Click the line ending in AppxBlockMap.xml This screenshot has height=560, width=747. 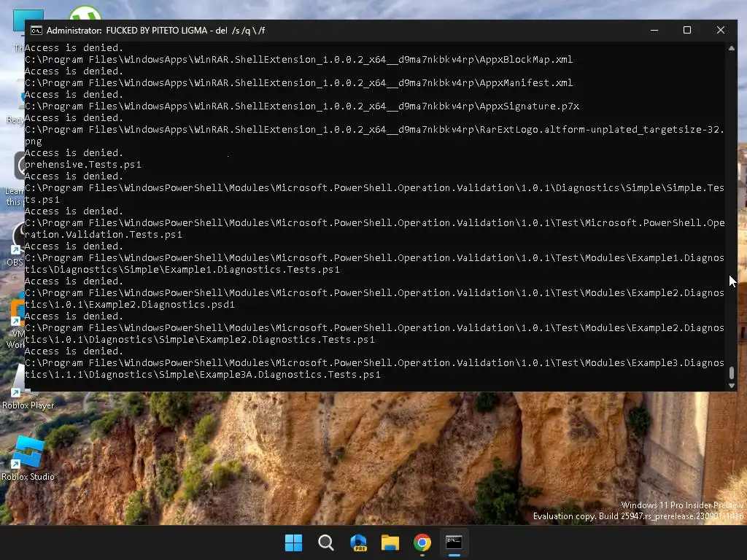[x=298, y=60]
